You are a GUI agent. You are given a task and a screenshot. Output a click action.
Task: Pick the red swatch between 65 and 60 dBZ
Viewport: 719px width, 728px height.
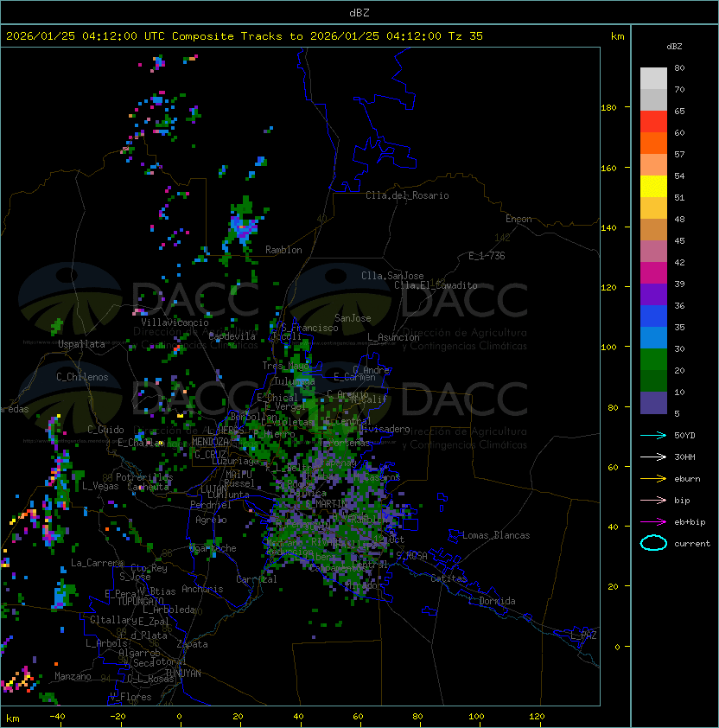(x=653, y=122)
